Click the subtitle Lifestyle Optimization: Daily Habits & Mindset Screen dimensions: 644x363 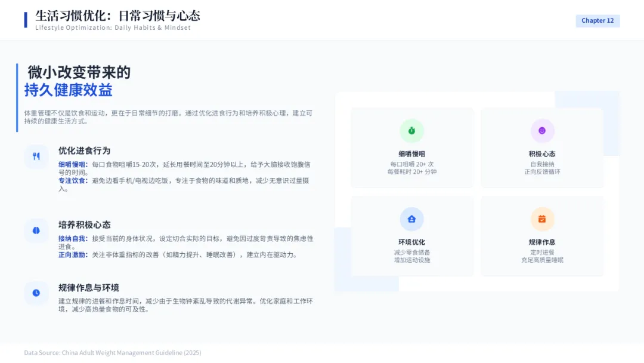point(113,27)
